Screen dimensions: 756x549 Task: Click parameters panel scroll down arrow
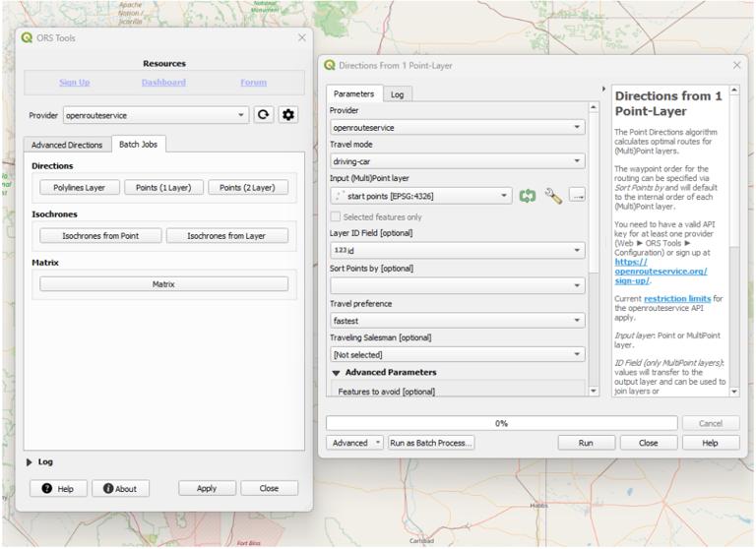[594, 391]
